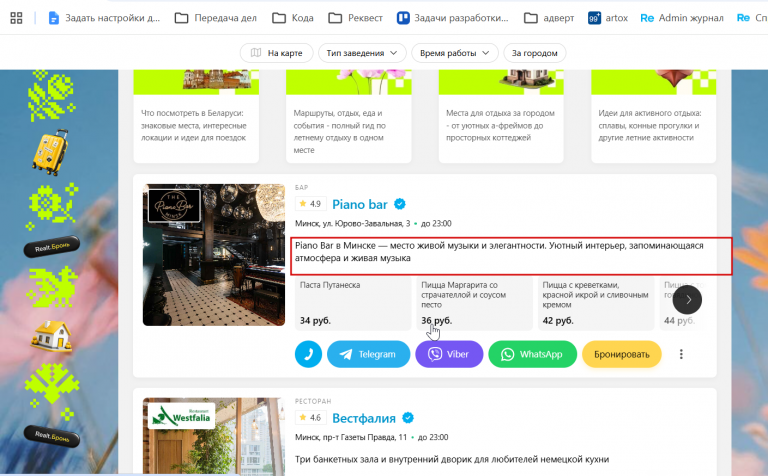Open the 'Места для отдыха за городом' card

coord(501,116)
